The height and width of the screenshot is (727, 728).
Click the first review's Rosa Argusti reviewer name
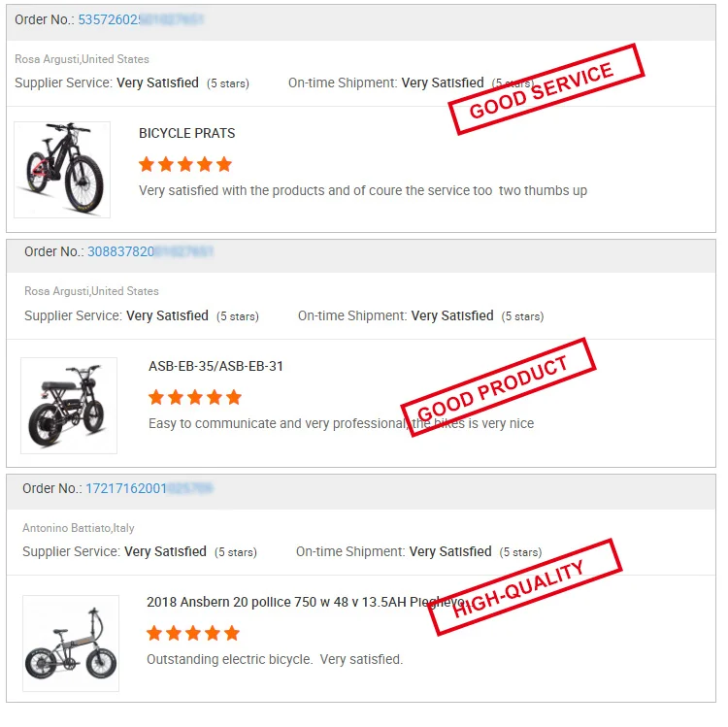pos(82,59)
